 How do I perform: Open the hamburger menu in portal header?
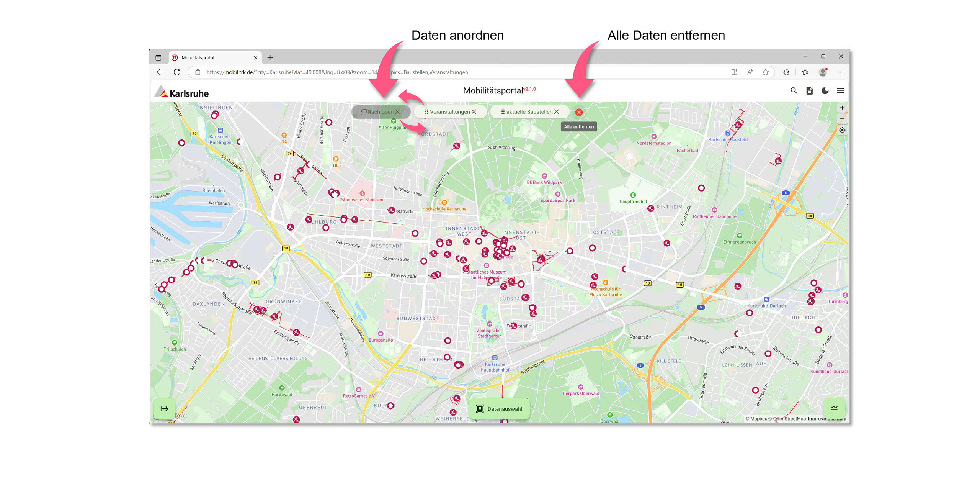(840, 91)
